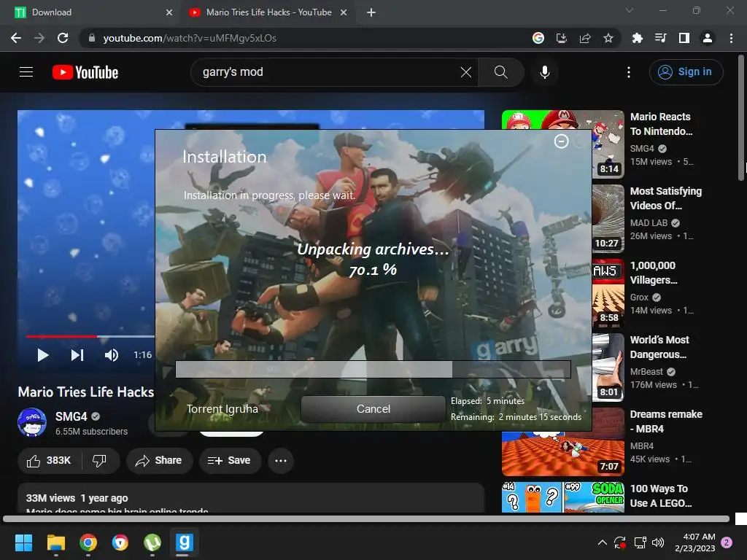Share the video

pos(159,461)
